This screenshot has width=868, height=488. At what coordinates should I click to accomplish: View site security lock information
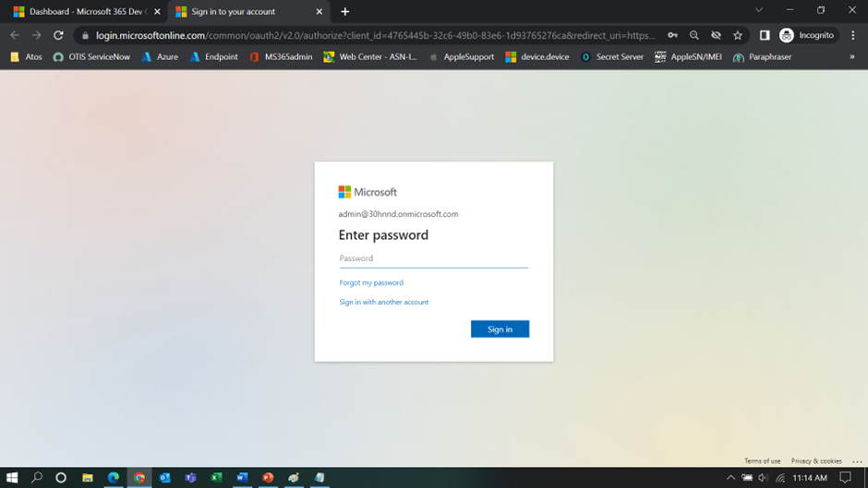click(85, 35)
